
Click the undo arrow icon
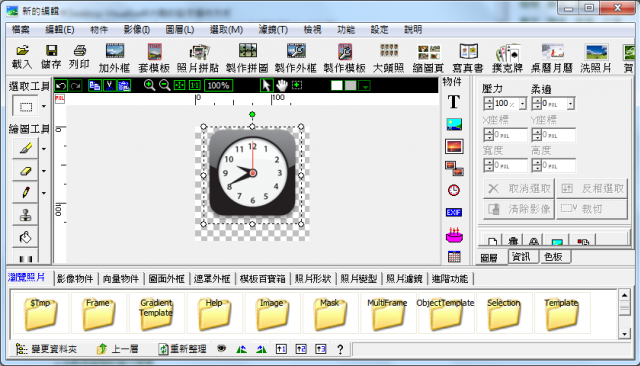click(61, 85)
